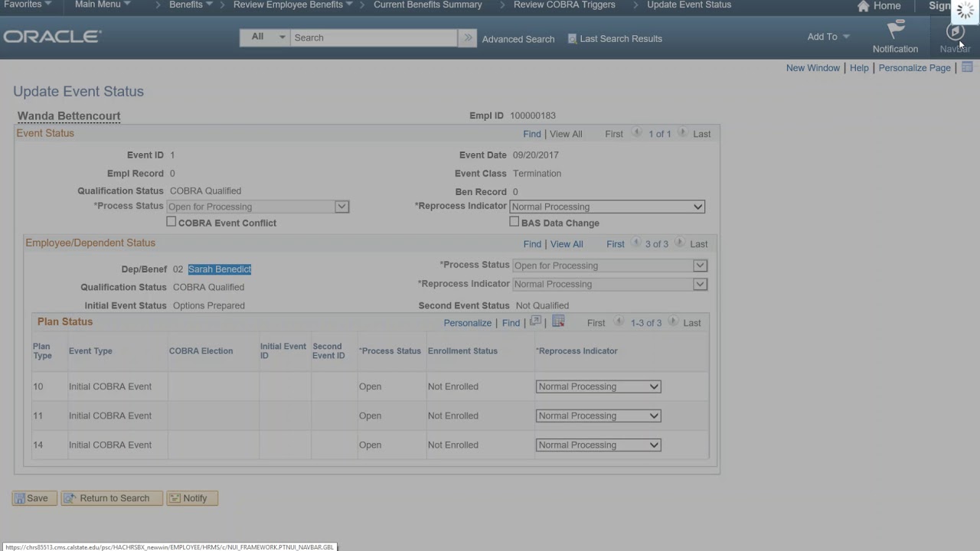
Task: Download Plan Status grid to spreadsheet icon
Action: [x=558, y=321]
